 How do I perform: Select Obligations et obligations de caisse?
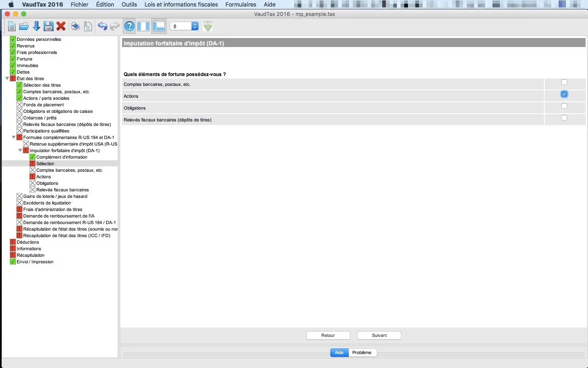pos(58,111)
